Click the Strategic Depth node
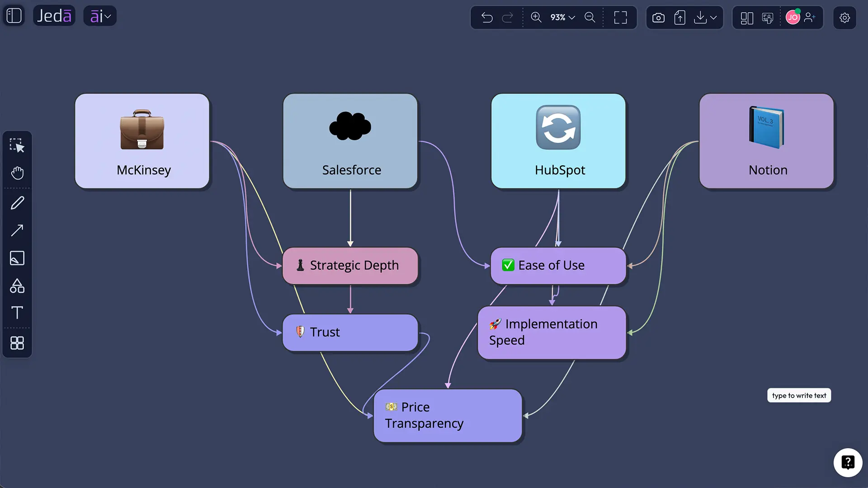868x488 pixels. [350, 266]
